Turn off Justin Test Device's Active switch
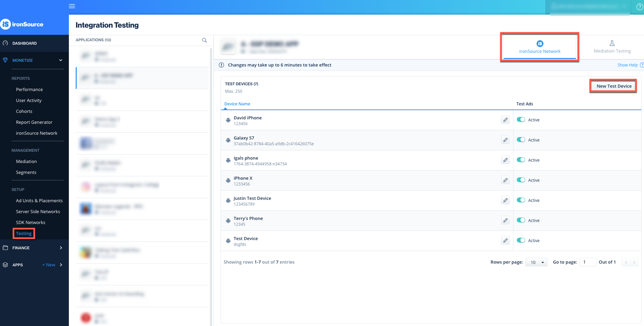 point(521,200)
